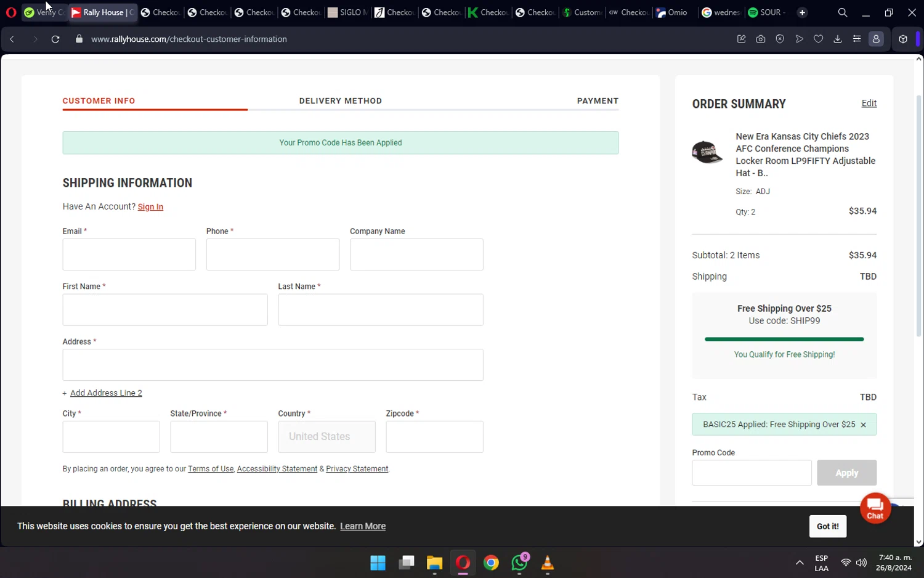Open WhatsApp from the taskbar

click(x=519, y=563)
